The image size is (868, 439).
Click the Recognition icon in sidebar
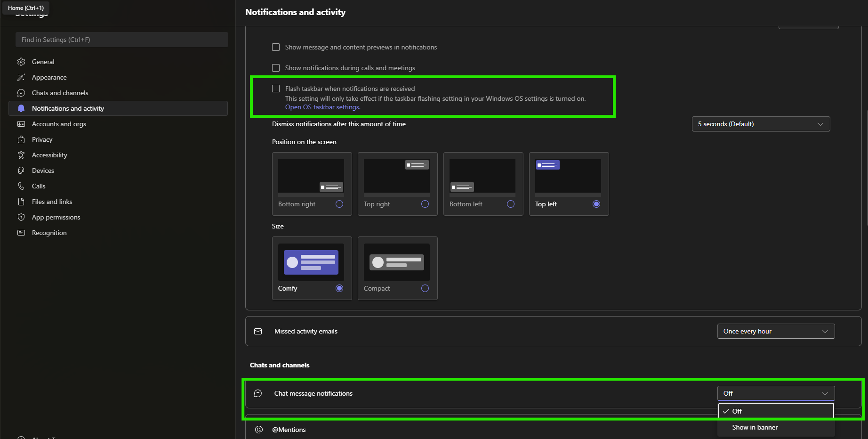coord(21,233)
